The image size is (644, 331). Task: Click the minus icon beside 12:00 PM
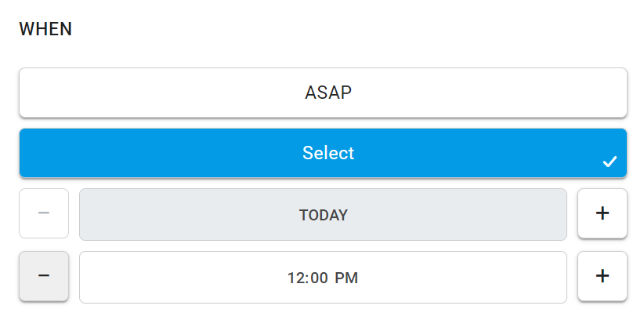pyautogui.click(x=44, y=276)
